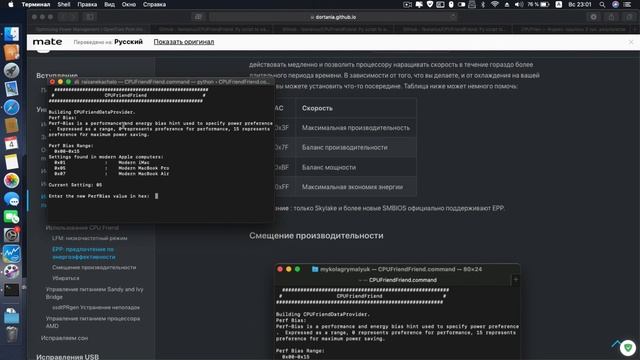Open the Окно menu

(x=128, y=4)
